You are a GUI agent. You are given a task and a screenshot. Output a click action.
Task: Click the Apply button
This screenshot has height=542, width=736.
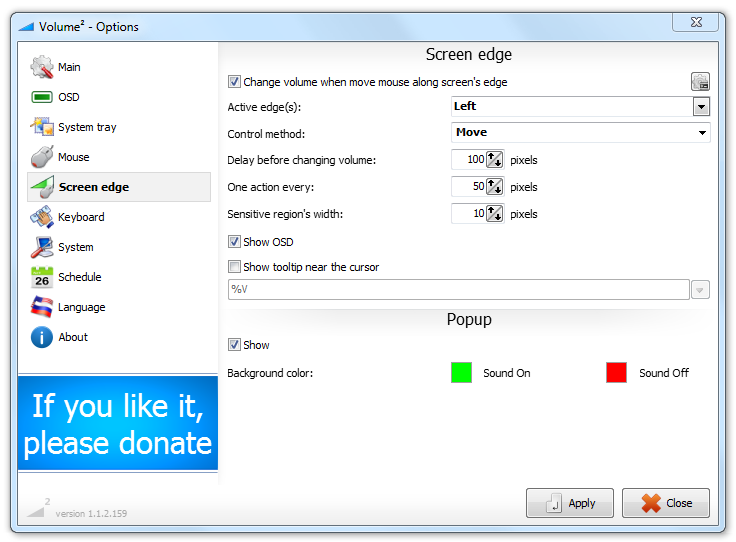[570, 503]
